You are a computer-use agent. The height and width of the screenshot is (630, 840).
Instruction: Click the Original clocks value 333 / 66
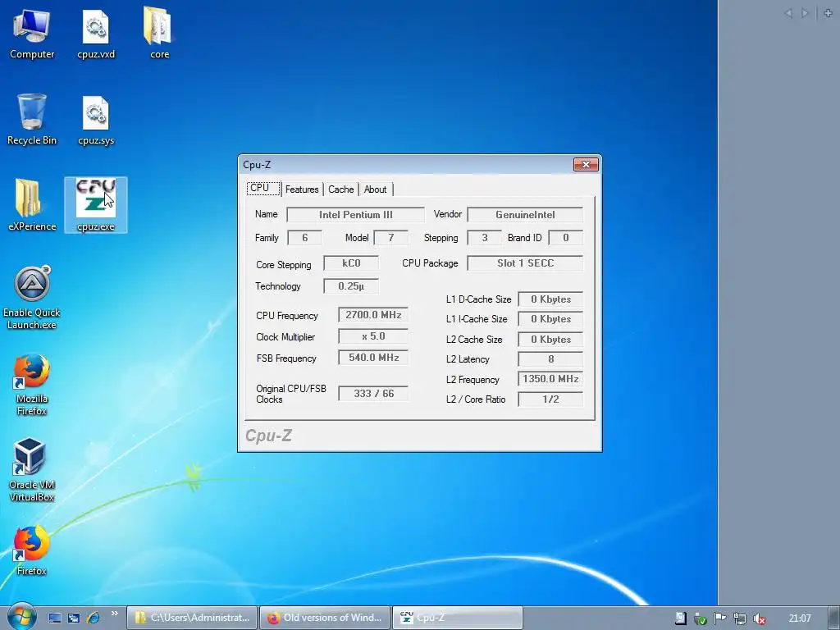pyautogui.click(x=373, y=394)
